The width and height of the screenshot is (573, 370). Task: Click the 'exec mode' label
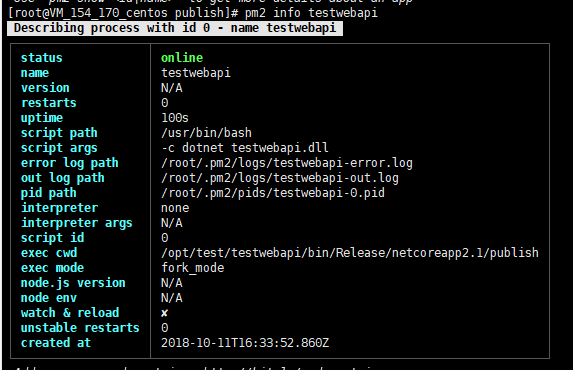[x=52, y=268]
